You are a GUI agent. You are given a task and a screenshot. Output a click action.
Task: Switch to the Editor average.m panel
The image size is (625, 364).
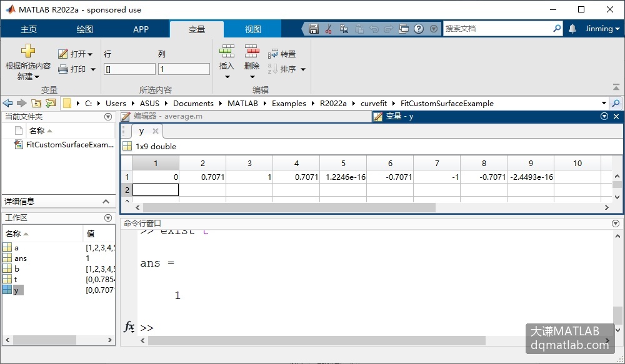(246, 116)
